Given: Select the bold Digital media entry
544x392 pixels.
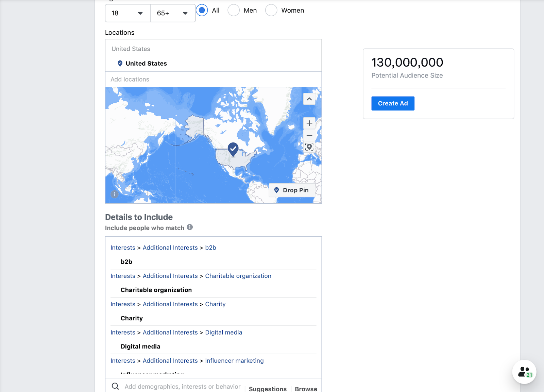Looking at the screenshot, I should (140, 346).
